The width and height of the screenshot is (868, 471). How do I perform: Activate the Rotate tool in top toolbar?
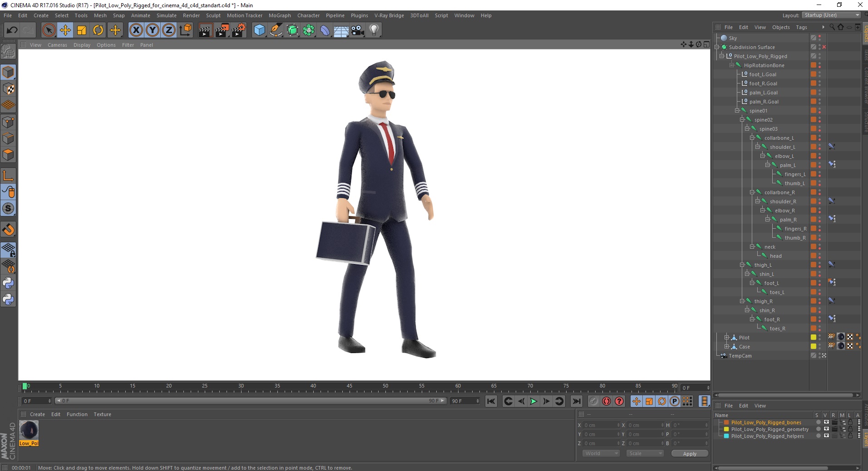[98, 30]
